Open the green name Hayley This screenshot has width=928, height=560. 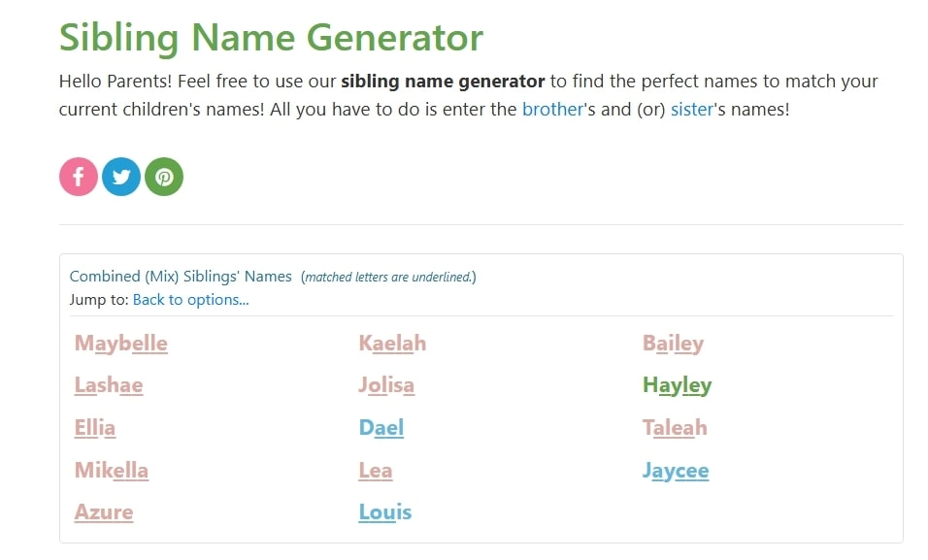pyautogui.click(x=677, y=385)
